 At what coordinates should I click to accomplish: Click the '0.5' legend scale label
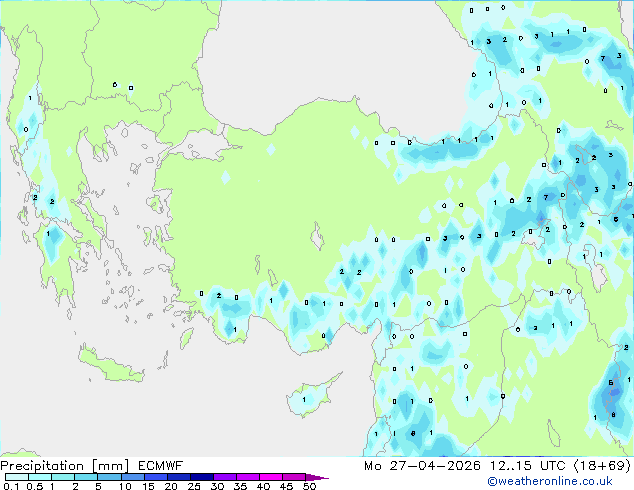pos(35,486)
